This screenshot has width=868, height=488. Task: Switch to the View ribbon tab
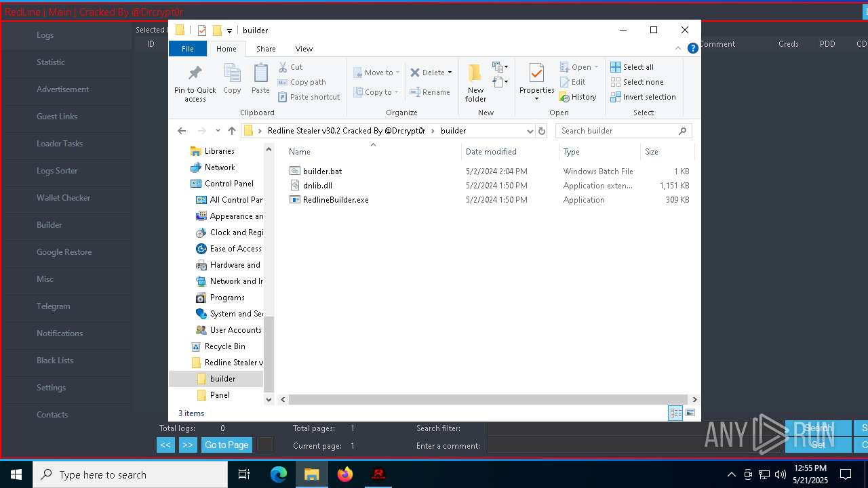(x=304, y=49)
